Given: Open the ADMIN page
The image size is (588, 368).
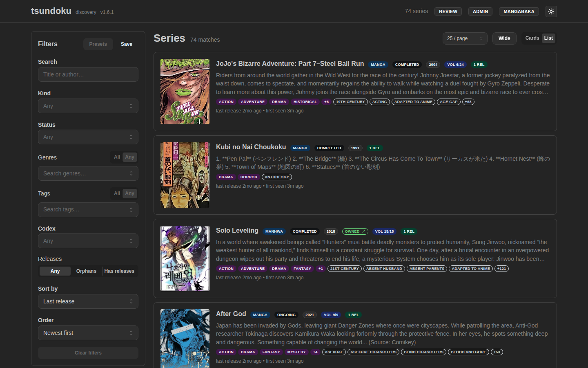Looking at the screenshot, I should click(480, 11).
